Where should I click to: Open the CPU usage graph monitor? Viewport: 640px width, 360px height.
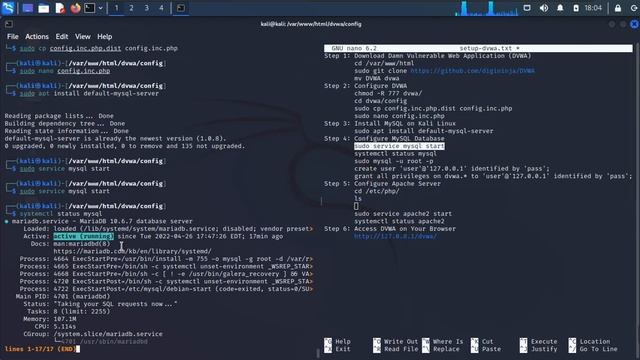(x=487, y=8)
